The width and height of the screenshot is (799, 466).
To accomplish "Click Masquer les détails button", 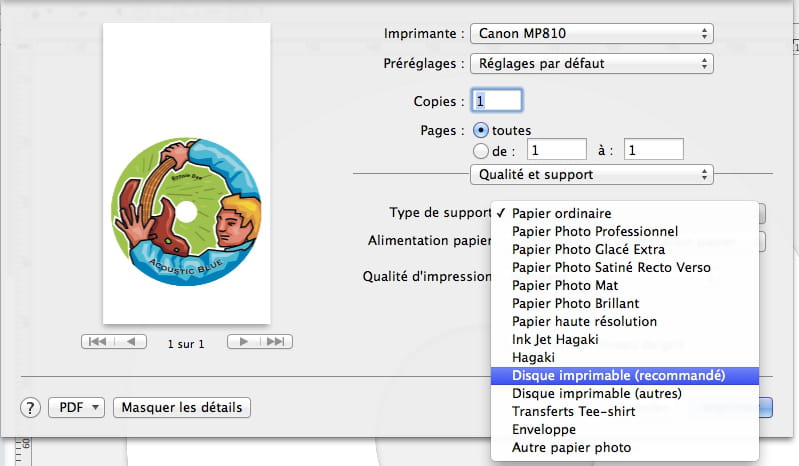I will (x=181, y=407).
